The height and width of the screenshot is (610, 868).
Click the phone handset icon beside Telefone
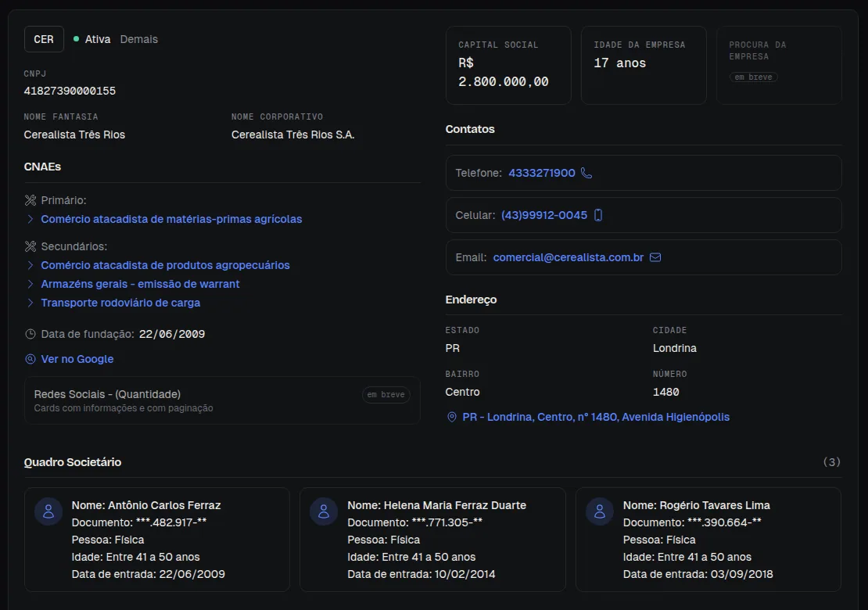coord(586,174)
